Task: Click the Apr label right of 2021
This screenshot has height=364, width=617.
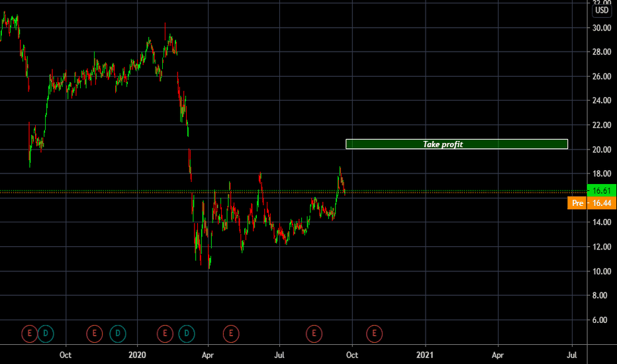Action: coord(498,355)
